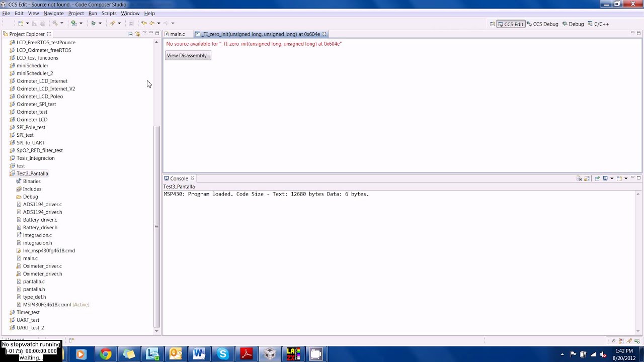The width and height of the screenshot is (644, 362).
Task: Click Open Console icon
Action: (x=619, y=178)
